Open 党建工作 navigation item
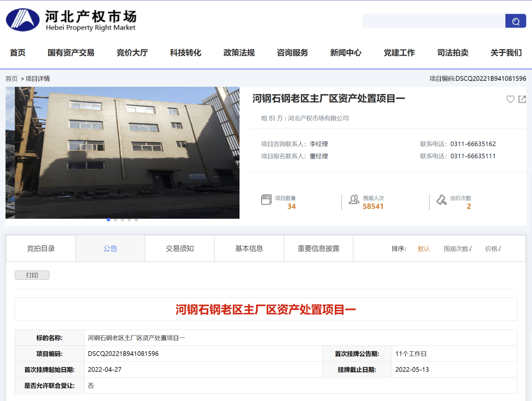The height and width of the screenshot is (401, 532). click(399, 53)
